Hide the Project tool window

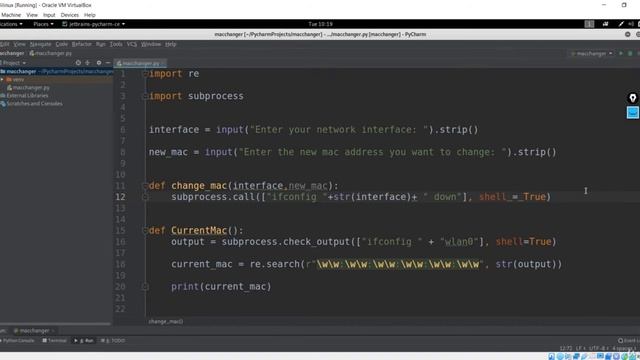tap(108, 63)
